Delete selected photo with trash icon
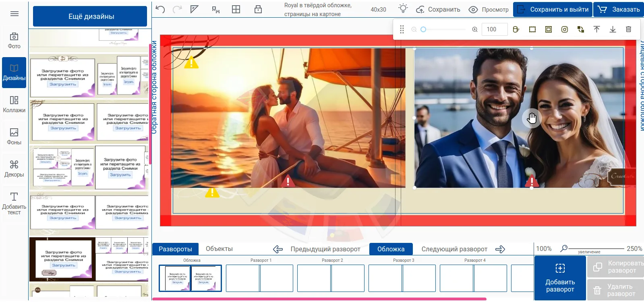 628,29
